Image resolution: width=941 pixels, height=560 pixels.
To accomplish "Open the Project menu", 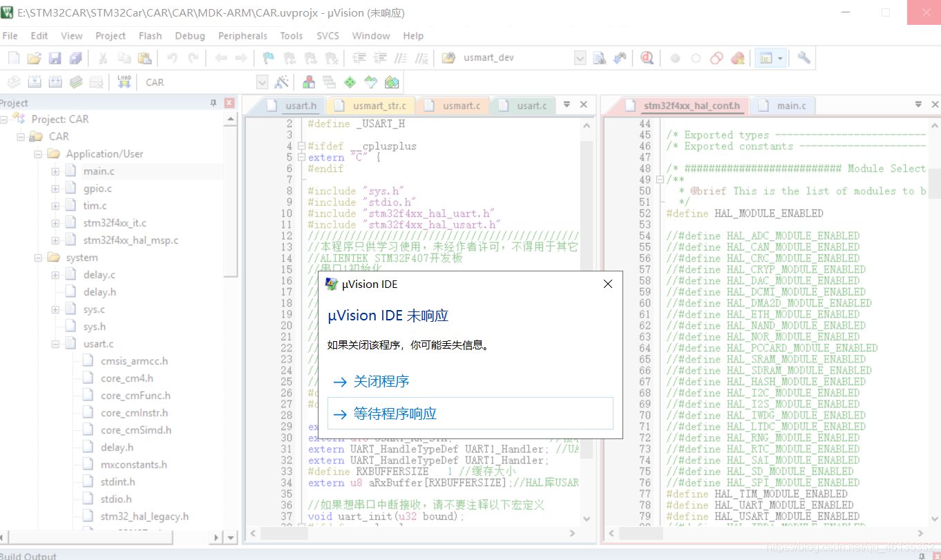I will click(111, 36).
